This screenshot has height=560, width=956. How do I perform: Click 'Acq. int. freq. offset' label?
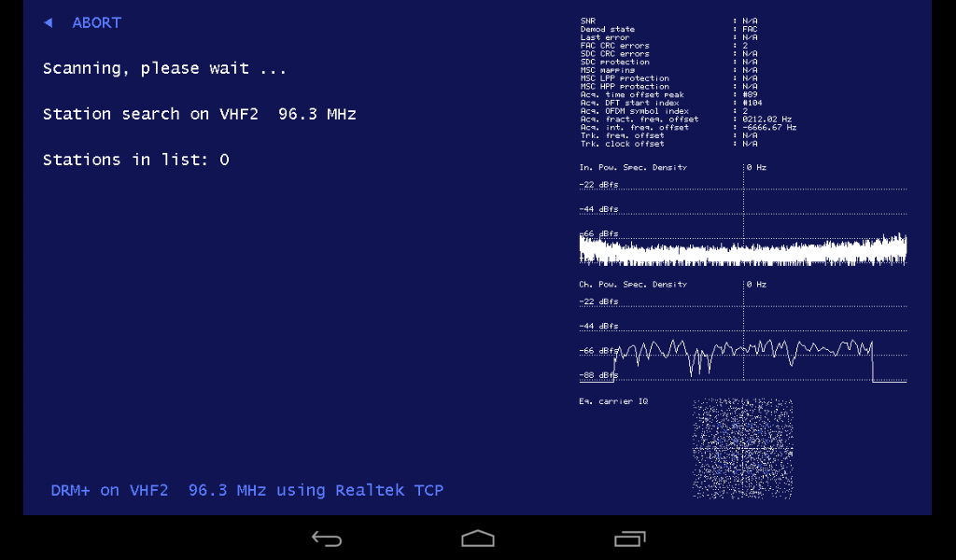click(x=634, y=127)
